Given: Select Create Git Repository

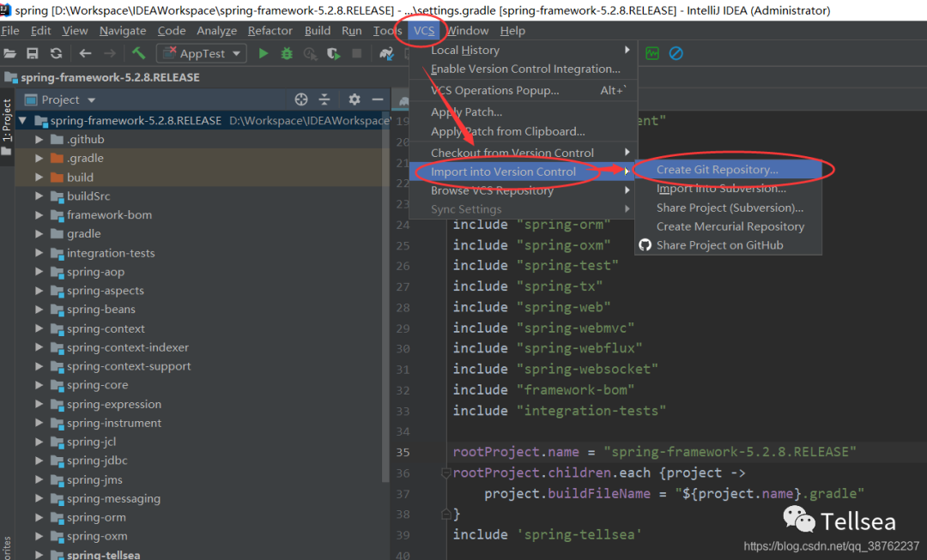Looking at the screenshot, I should pyautogui.click(x=729, y=170).
